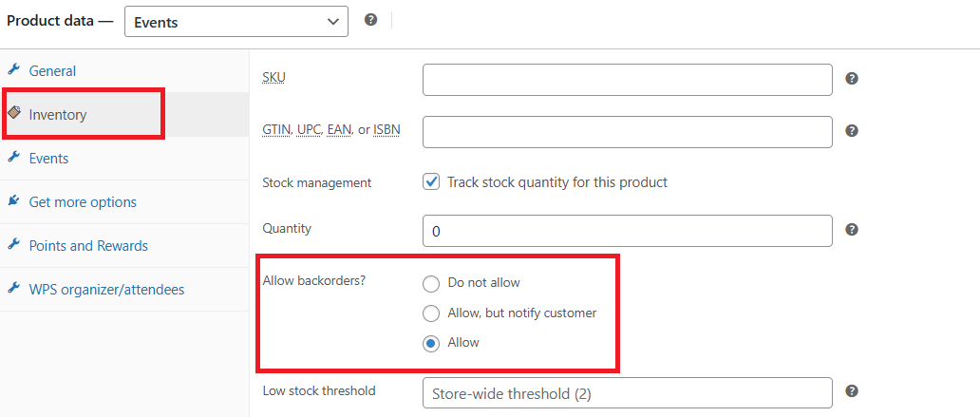The width and height of the screenshot is (980, 417).
Task: Click the plug icon beside Get more options
Action: click(13, 200)
